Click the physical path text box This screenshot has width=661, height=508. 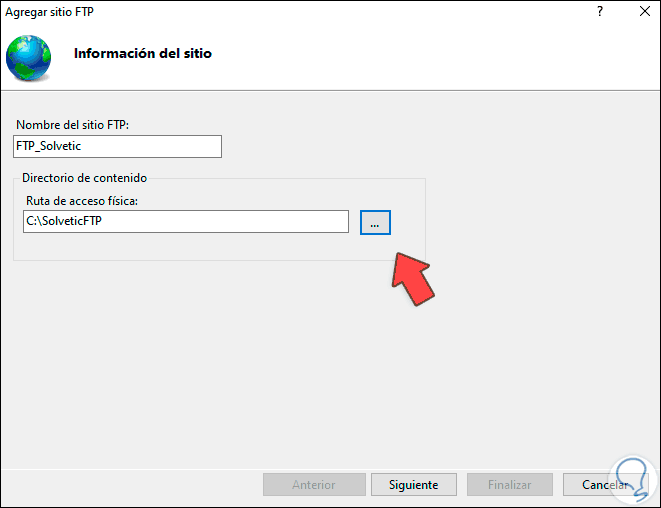coord(186,222)
